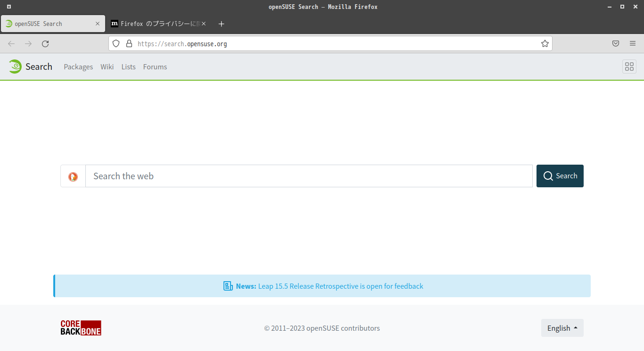The width and height of the screenshot is (644, 351).
Task: Close the openSUSE Search tab
Action: tap(98, 24)
